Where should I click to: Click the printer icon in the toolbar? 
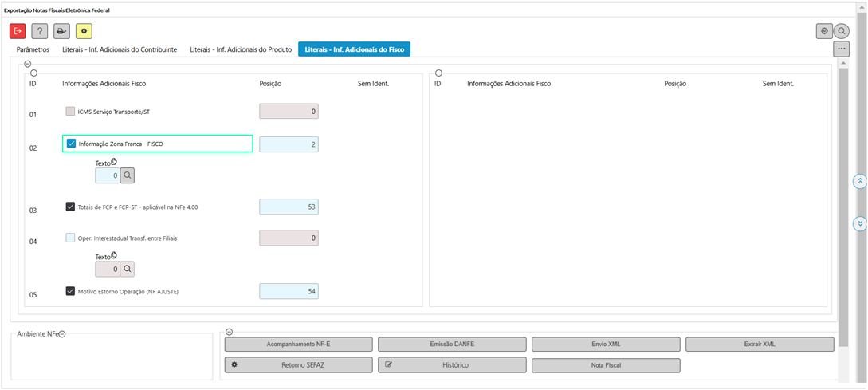[x=61, y=31]
